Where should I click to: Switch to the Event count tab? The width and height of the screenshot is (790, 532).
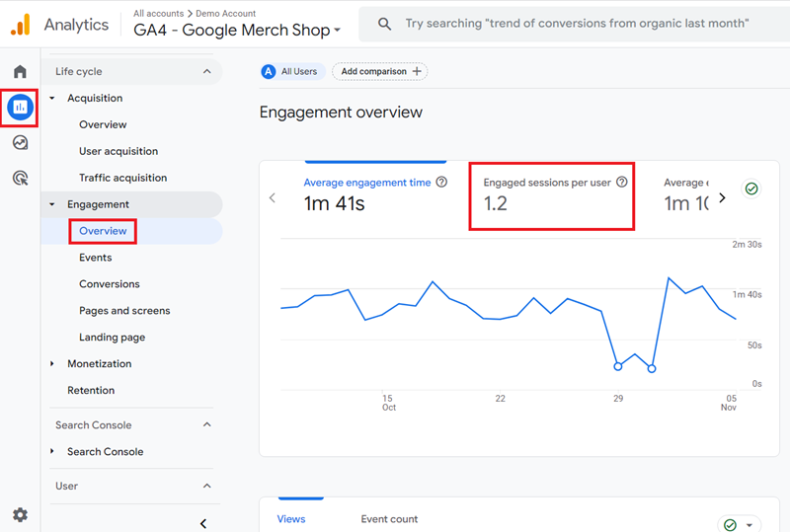pyautogui.click(x=389, y=519)
